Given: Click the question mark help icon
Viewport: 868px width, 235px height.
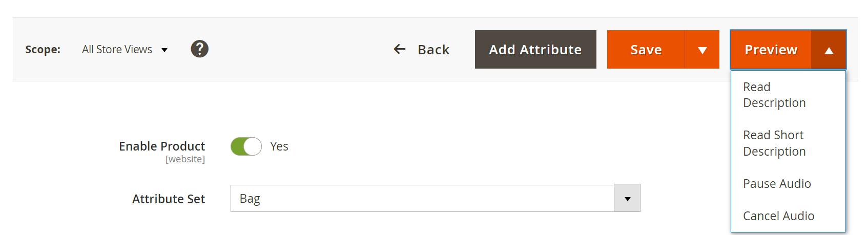Looking at the screenshot, I should point(199,49).
